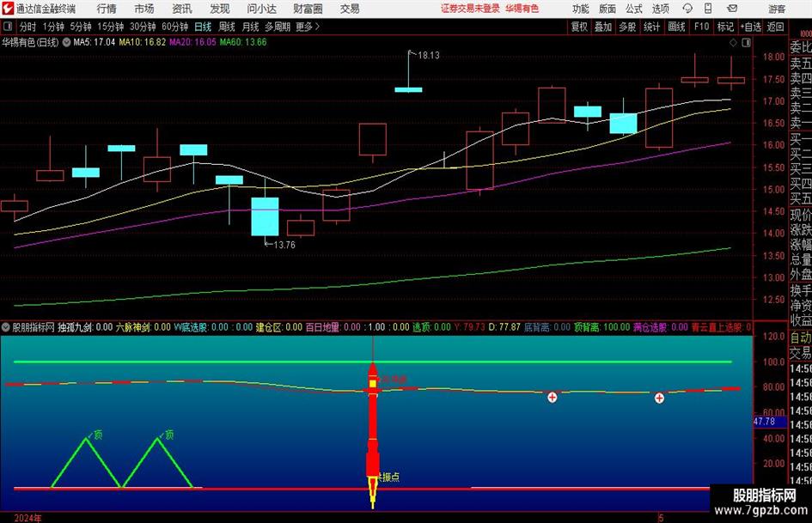Viewport: 812px width, 523px height.
Task: Click the 统计 toolbar button
Action: tap(651, 27)
